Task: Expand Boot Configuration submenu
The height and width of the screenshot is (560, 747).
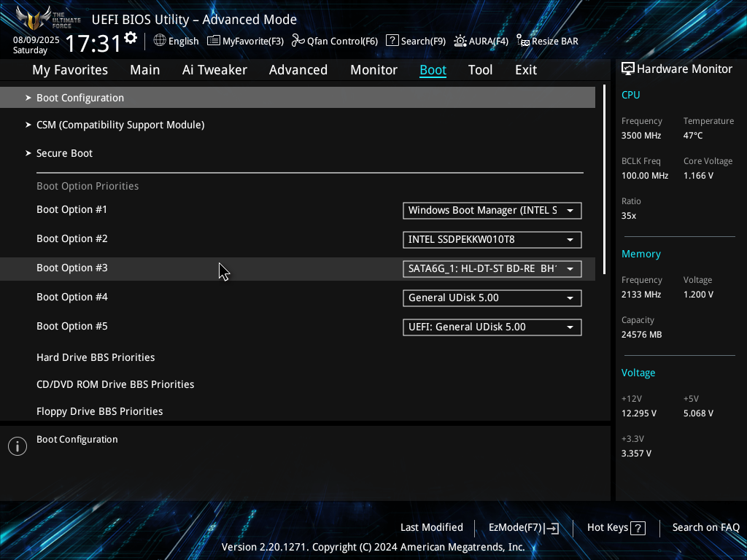Action: pyautogui.click(x=298, y=98)
